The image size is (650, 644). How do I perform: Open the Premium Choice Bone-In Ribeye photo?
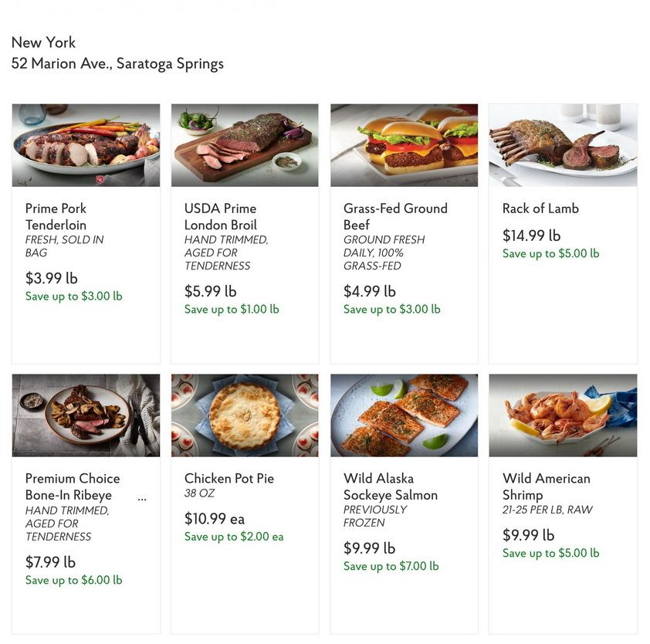click(x=85, y=415)
